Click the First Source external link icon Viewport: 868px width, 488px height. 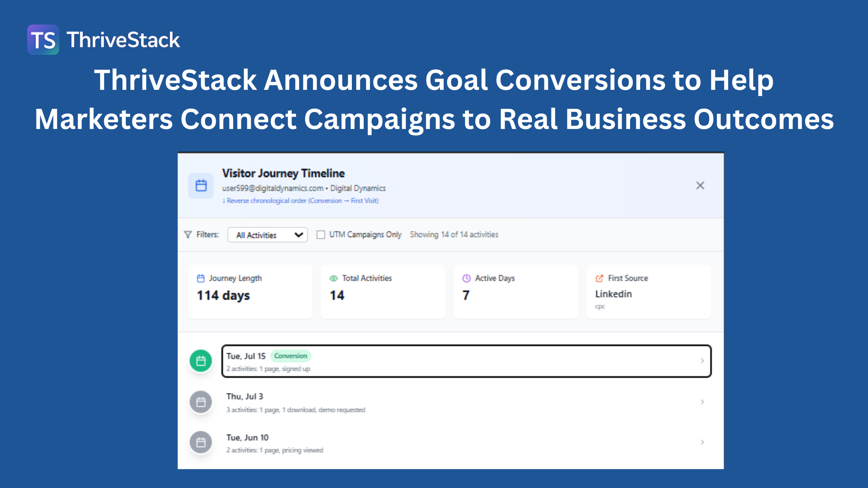[x=599, y=278]
